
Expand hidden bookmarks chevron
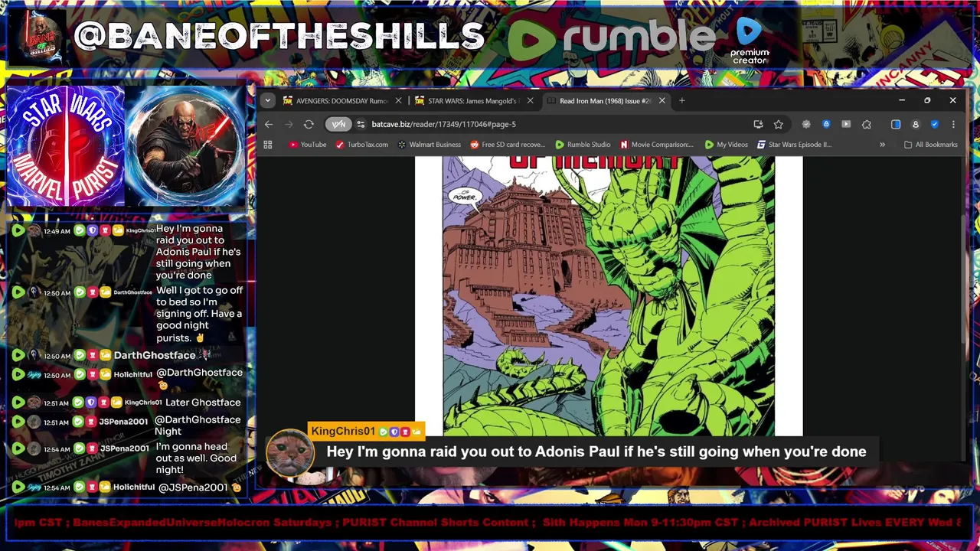click(882, 145)
